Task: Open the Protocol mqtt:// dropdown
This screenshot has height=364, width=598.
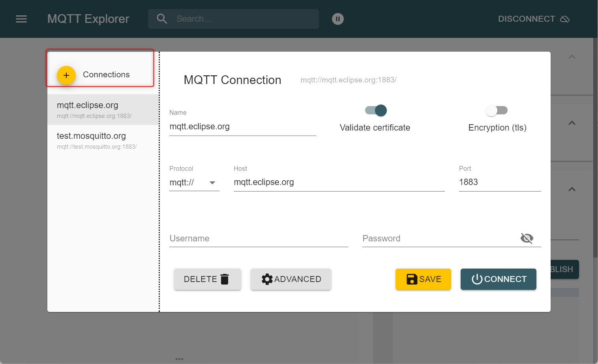Action: 194,183
